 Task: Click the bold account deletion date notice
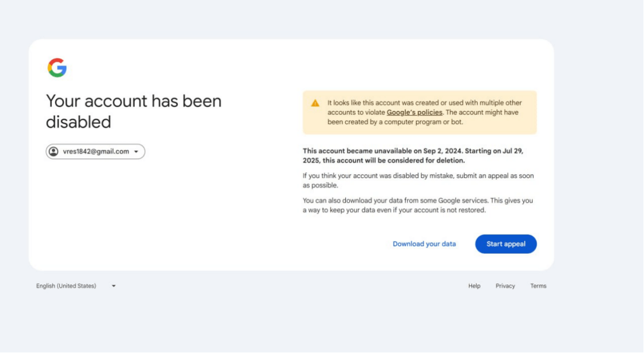tap(413, 156)
